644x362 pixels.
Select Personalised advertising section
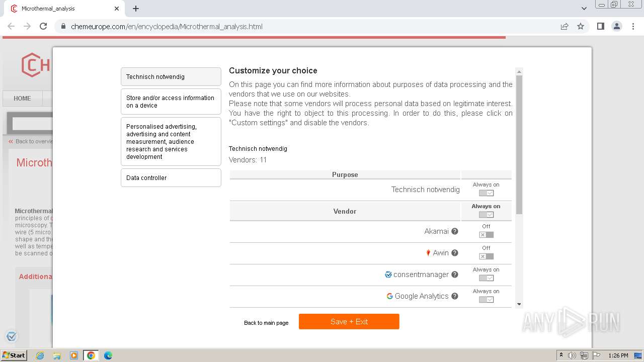click(171, 142)
